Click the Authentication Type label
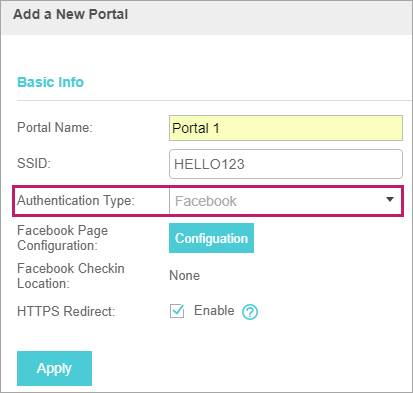The height and width of the screenshot is (393, 413). pyautogui.click(x=76, y=200)
